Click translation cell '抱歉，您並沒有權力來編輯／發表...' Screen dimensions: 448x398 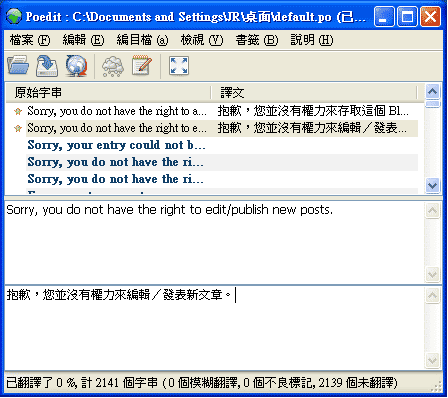click(312, 128)
